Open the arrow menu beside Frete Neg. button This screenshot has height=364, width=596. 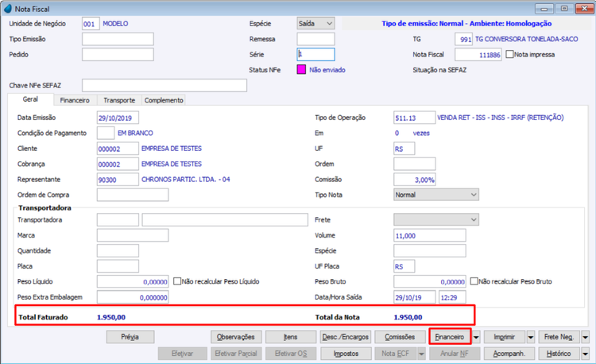point(586,337)
